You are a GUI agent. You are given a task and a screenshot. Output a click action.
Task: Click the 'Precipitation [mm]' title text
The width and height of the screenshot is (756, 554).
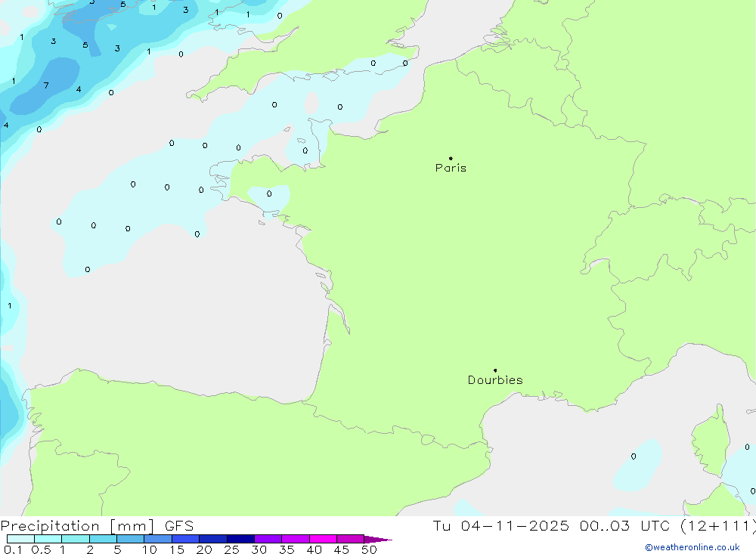[x=77, y=526]
